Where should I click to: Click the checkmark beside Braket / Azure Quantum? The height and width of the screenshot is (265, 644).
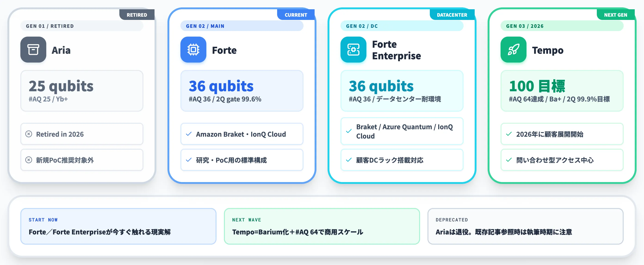(349, 131)
